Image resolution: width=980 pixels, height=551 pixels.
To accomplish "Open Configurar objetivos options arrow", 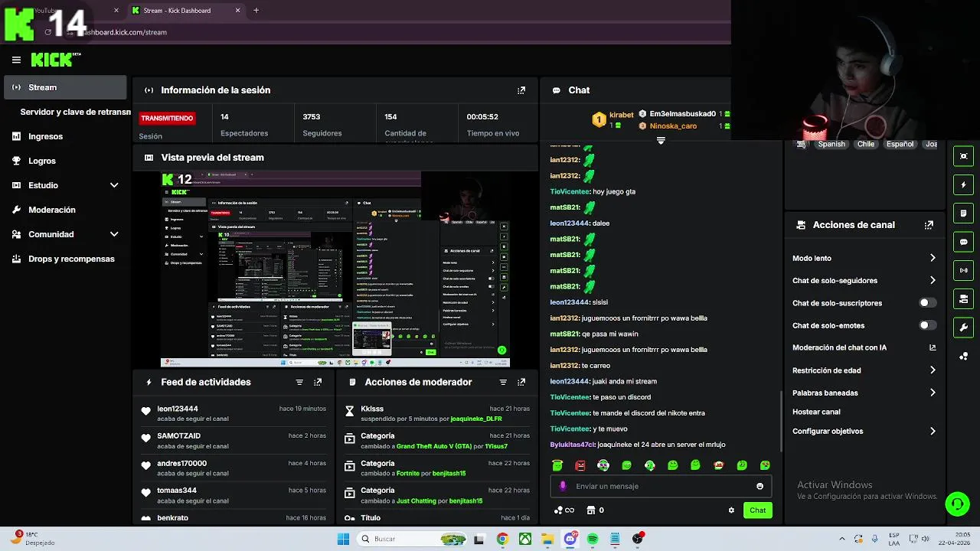I will (x=933, y=432).
